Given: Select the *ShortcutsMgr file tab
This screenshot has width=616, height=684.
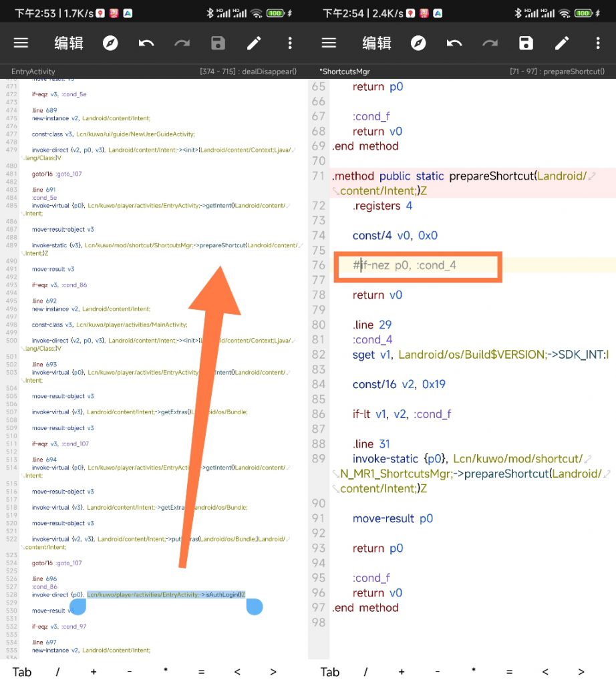Looking at the screenshot, I should [345, 71].
